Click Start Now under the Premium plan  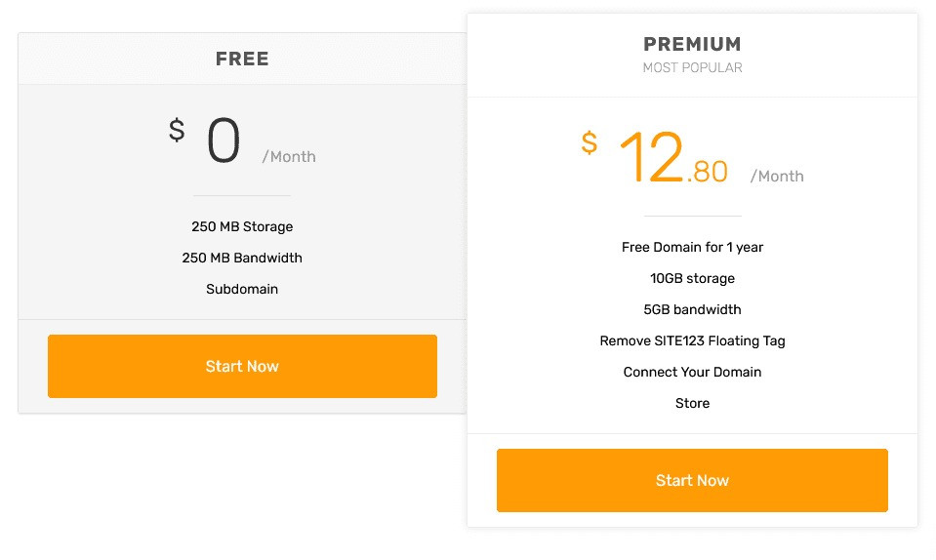pyautogui.click(x=692, y=480)
